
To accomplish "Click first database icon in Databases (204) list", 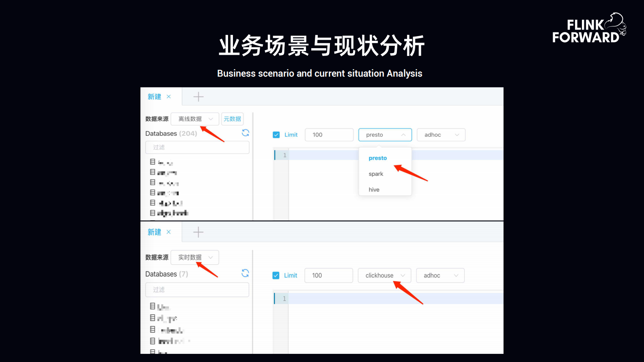I will pos(153,162).
